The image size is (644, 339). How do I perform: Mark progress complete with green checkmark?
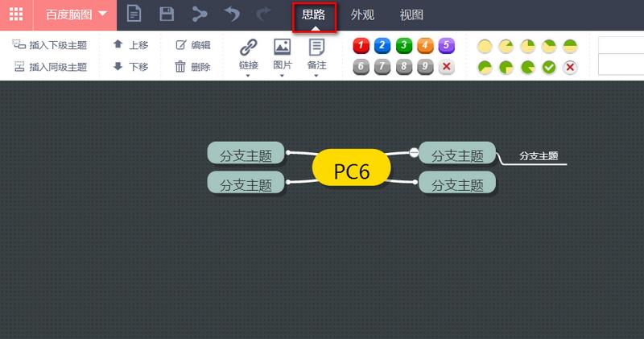click(x=549, y=67)
